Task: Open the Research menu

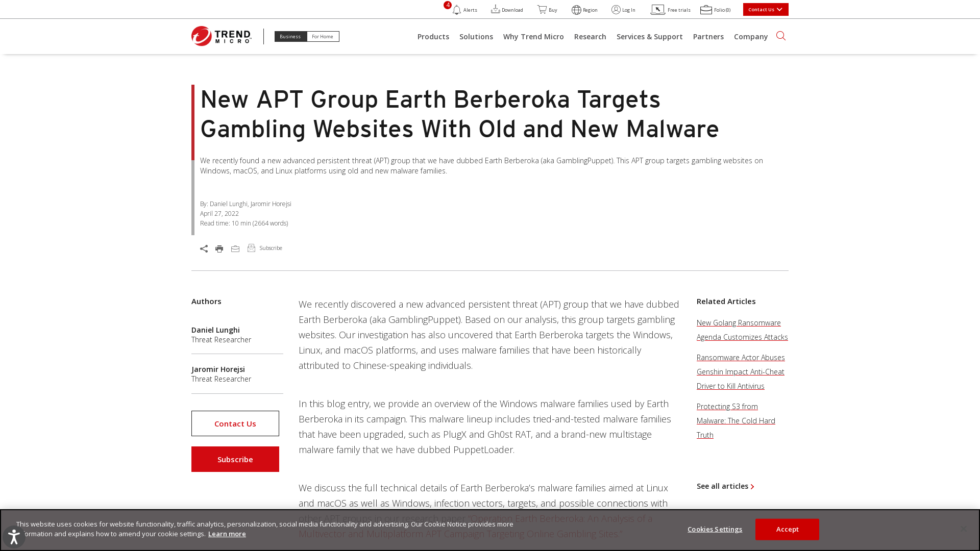Action: pyautogui.click(x=590, y=37)
